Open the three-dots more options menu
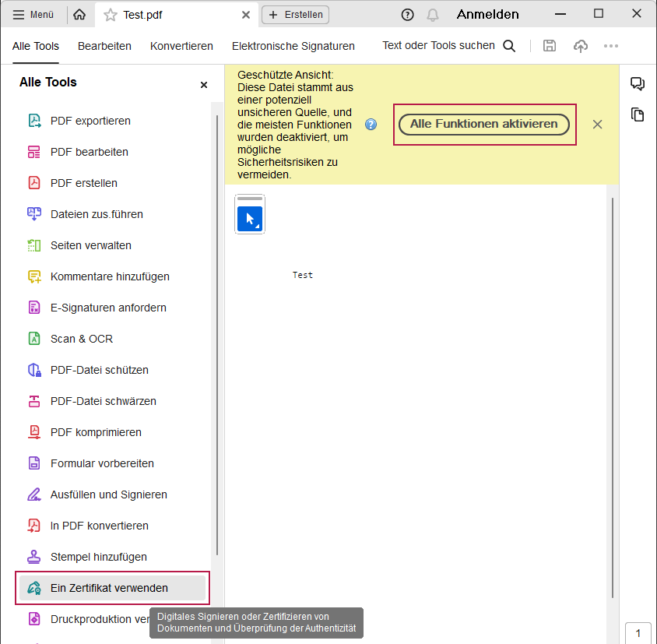Image resolution: width=657 pixels, height=644 pixels. pos(611,46)
